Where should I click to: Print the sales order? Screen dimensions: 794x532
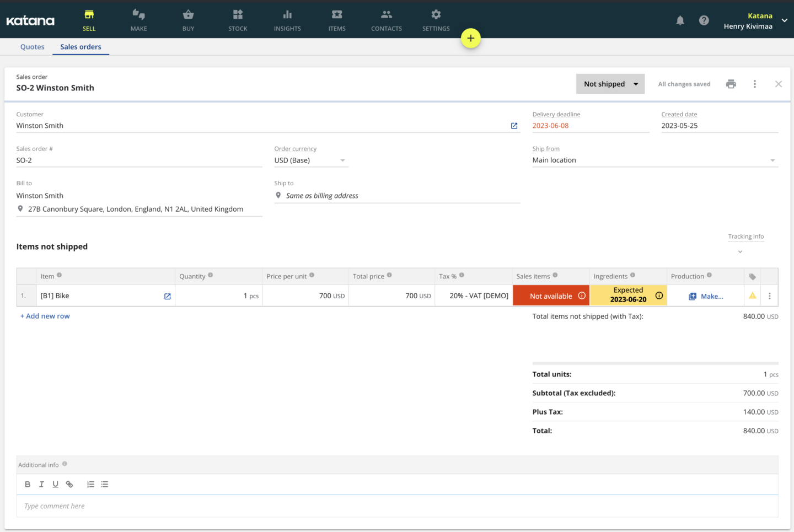[x=731, y=83]
